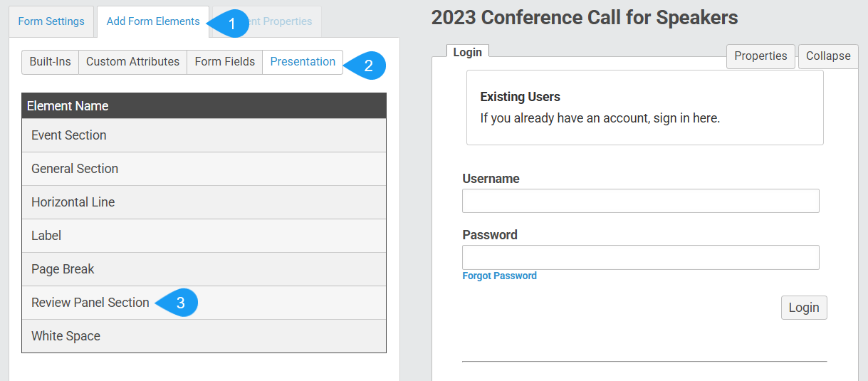This screenshot has width=868, height=381.
Task: Click into the Password field
Action: tap(641, 257)
